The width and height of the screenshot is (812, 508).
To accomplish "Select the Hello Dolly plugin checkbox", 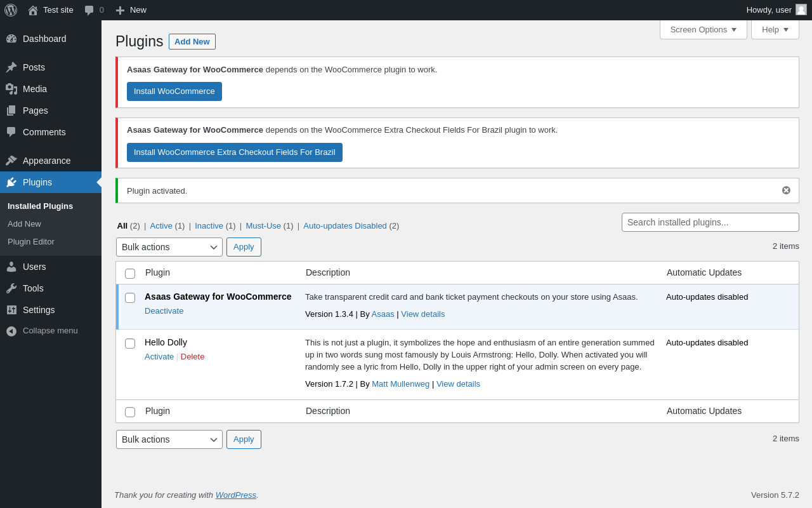I will click(x=130, y=344).
